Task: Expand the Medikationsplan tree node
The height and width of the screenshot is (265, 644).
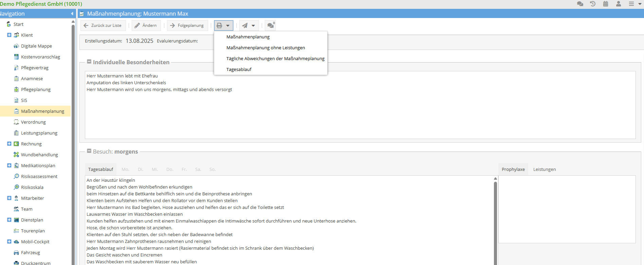Action: click(9, 165)
